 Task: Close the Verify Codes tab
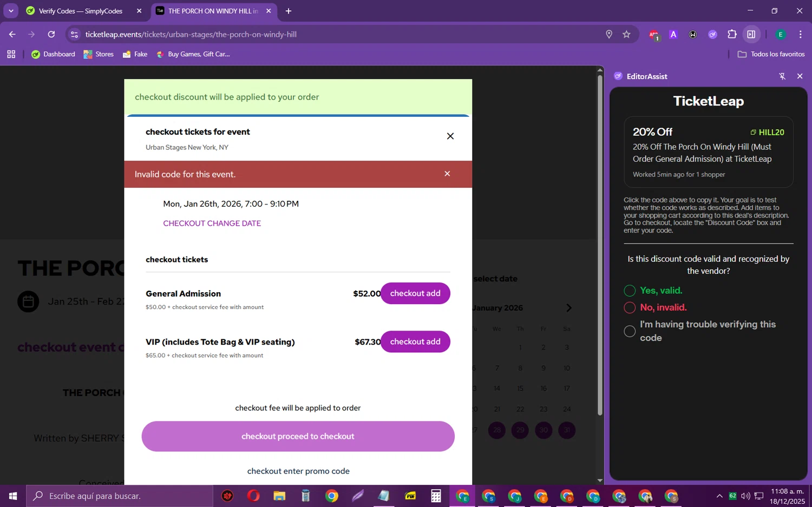click(x=139, y=11)
